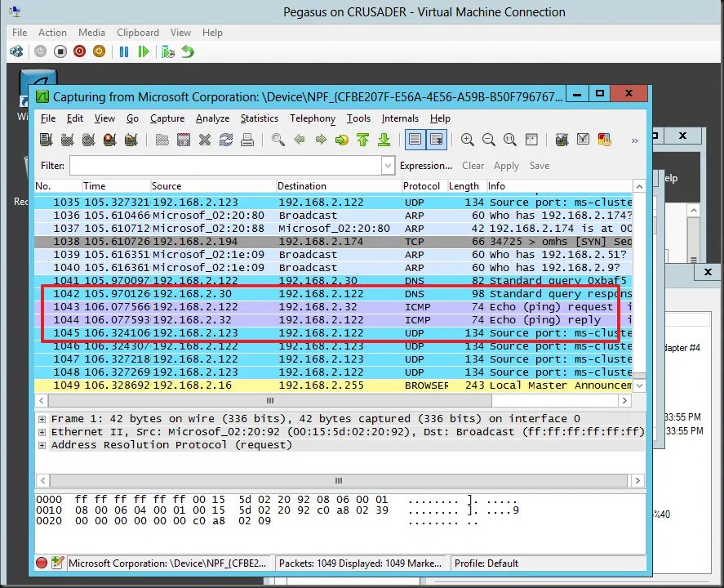Find a packet with the magnifier icon
This screenshot has width=724, height=588.
(x=278, y=140)
